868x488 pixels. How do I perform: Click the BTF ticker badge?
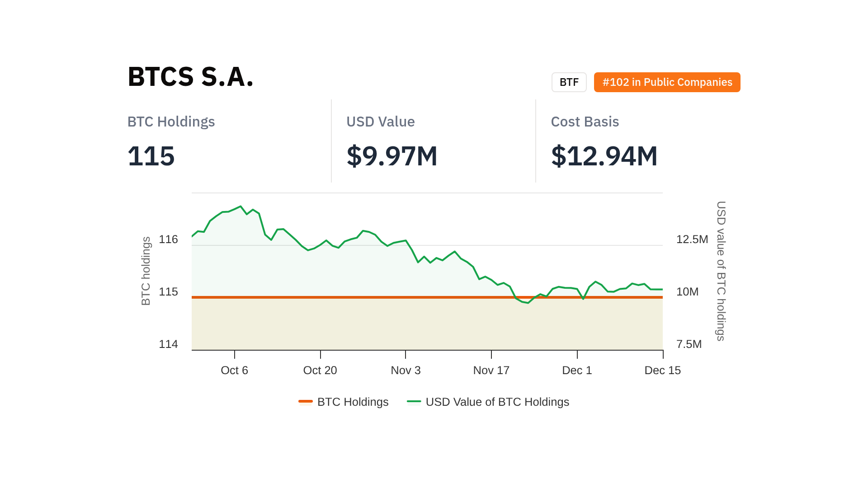coord(569,82)
